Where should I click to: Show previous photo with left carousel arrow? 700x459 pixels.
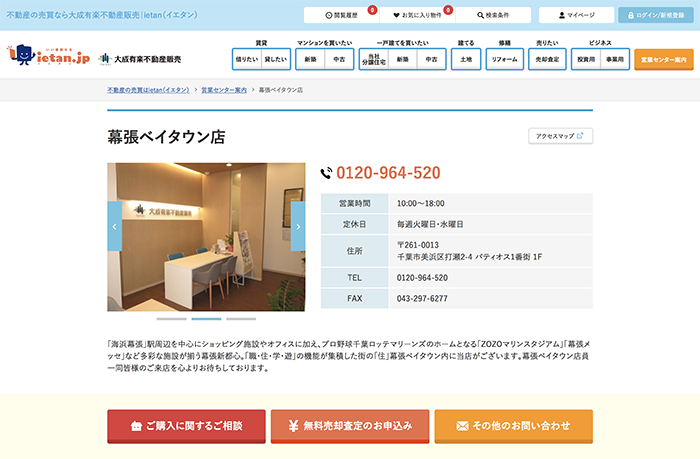point(114,226)
